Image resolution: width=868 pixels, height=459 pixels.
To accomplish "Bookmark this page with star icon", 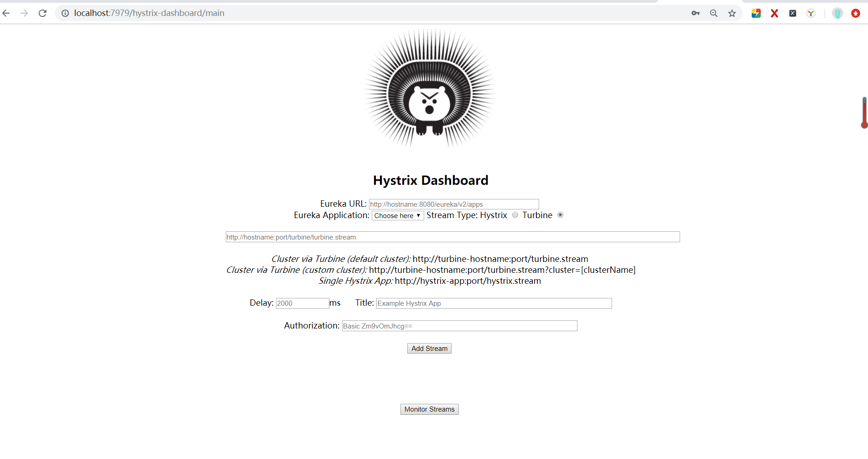I will pos(732,13).
